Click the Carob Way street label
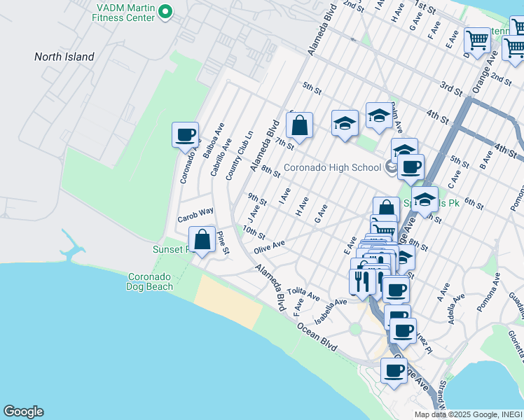The width and height of the screenshot is (524, 420). click(195, 216)
